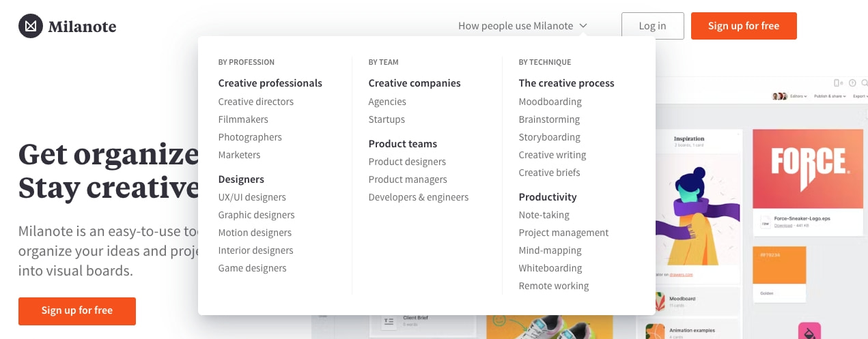The width and height of the screenshot is (868, 339).
Task: Open the Productivity heading
Action: (548, 197)
